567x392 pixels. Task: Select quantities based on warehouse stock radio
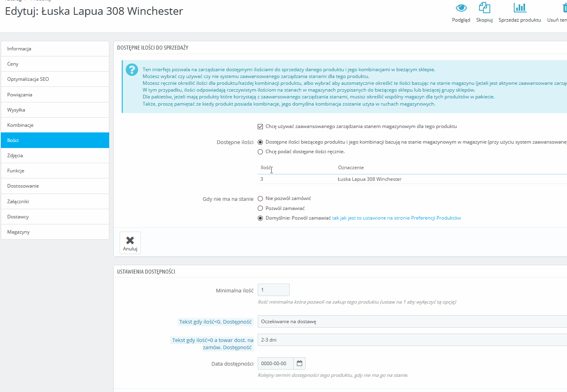click(x=260, y=142)
